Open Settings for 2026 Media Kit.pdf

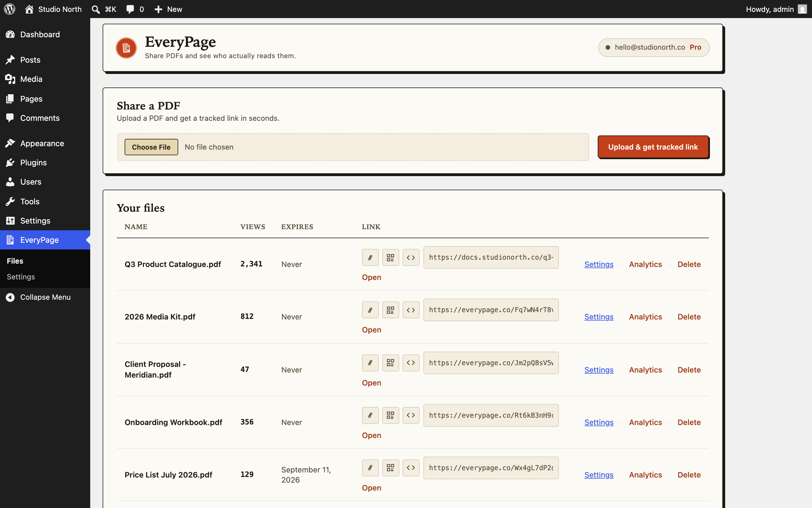(x=599, y=317)
